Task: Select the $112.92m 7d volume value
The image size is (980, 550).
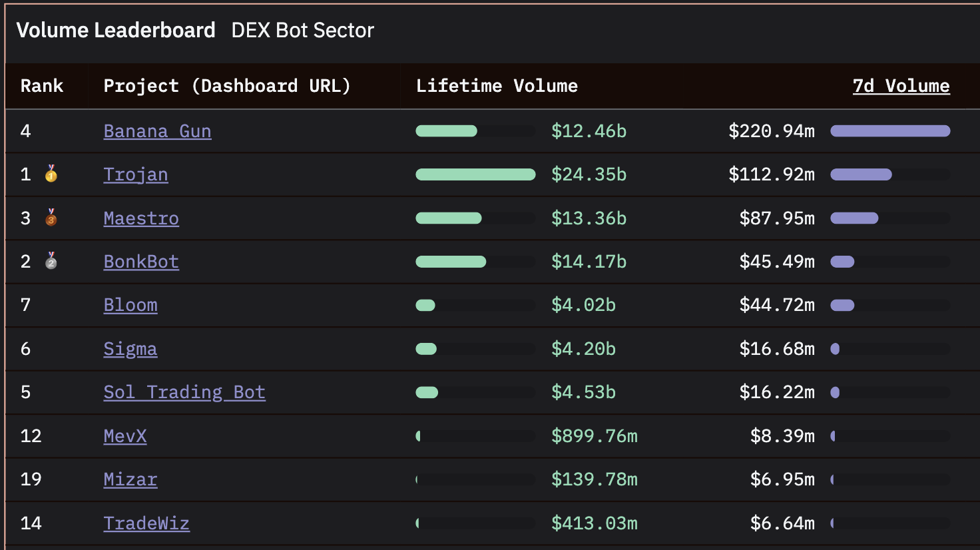Action: click(x=772, y=174)
